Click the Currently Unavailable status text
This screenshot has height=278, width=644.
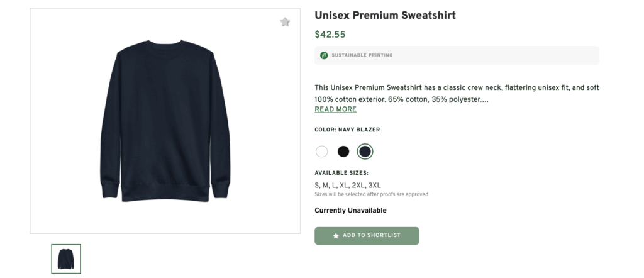coord(350,211)
